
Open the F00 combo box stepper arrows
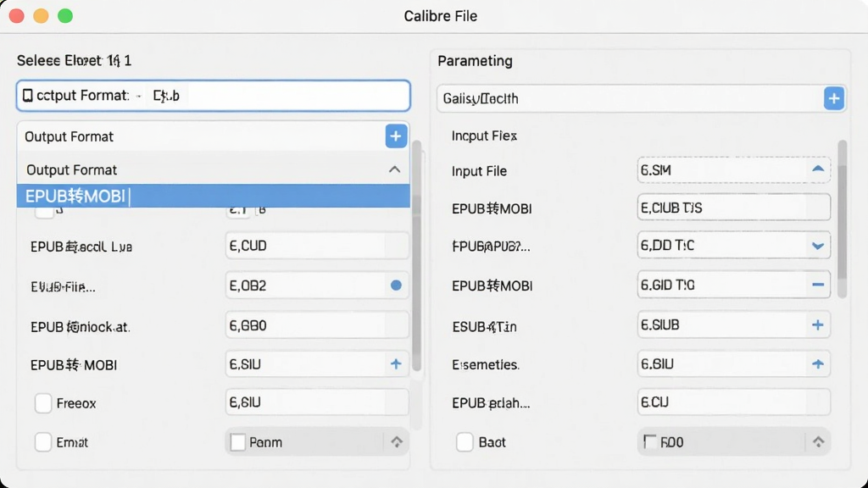tap(818, 442)
